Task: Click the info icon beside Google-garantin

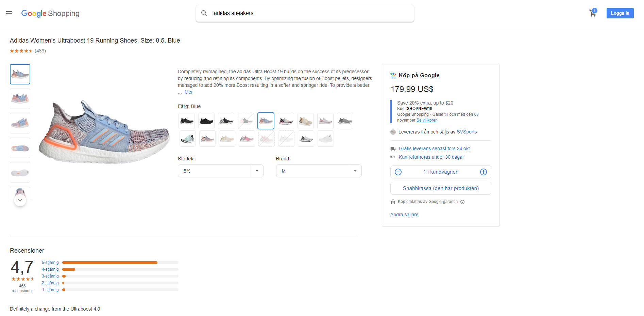Action: point(462,202)
